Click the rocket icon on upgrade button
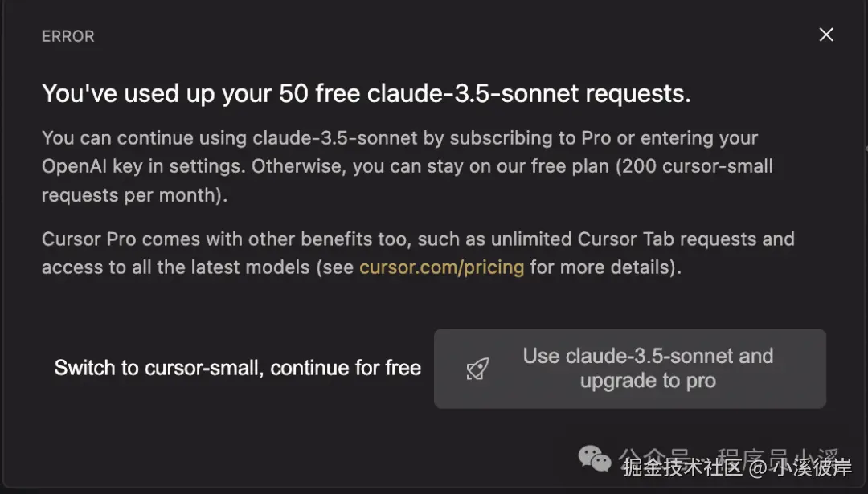Viewport: 868px width, 494px height. point(477,369)
